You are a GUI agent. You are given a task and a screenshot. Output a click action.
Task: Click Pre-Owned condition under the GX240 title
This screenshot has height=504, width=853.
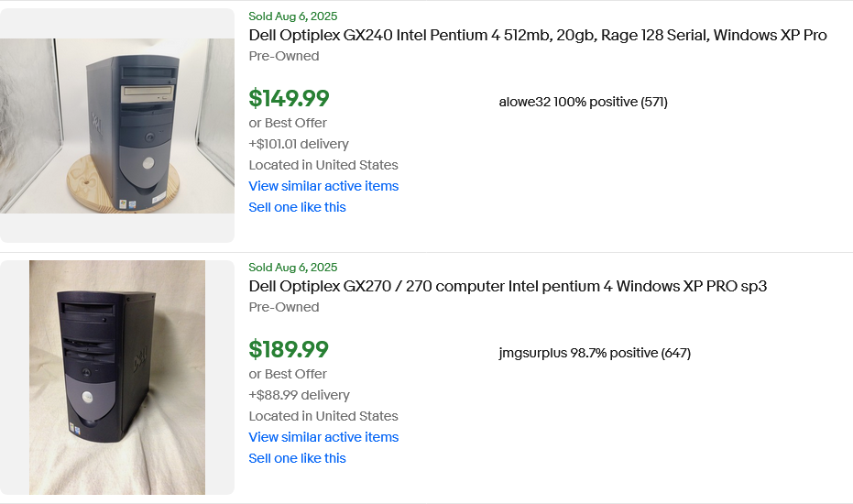coord(284,56)
